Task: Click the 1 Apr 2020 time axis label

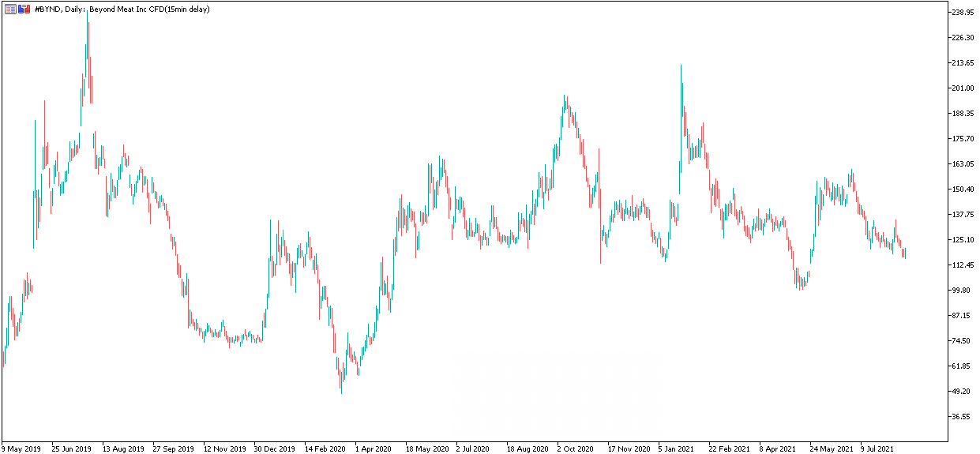Action: [374, 448]
